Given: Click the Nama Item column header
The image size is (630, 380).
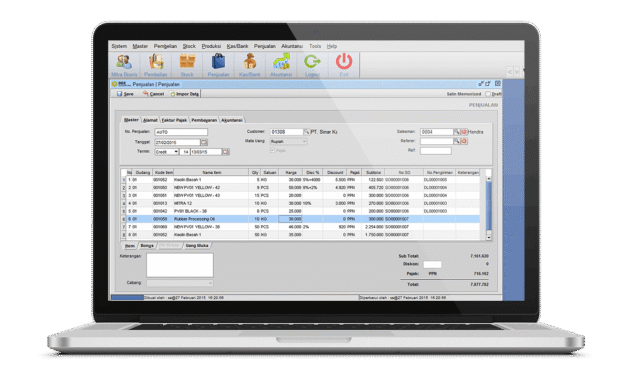Looking at the screenshot, I should [211, 172].
